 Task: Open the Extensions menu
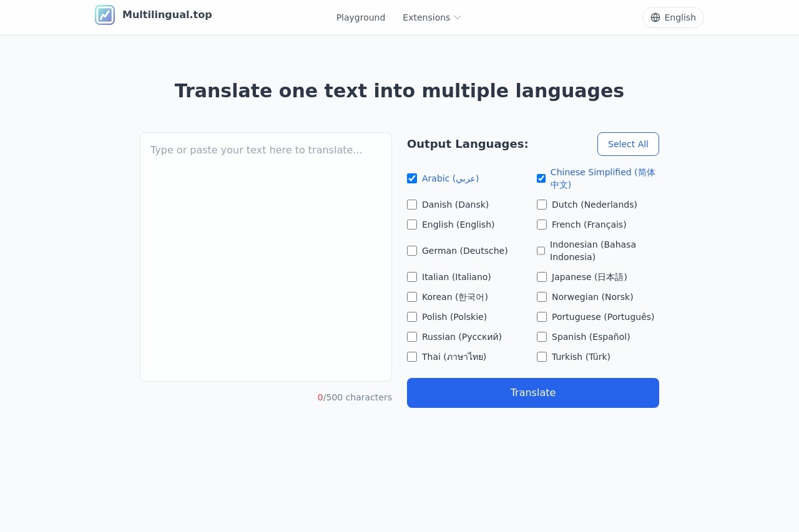click(432, 17)
